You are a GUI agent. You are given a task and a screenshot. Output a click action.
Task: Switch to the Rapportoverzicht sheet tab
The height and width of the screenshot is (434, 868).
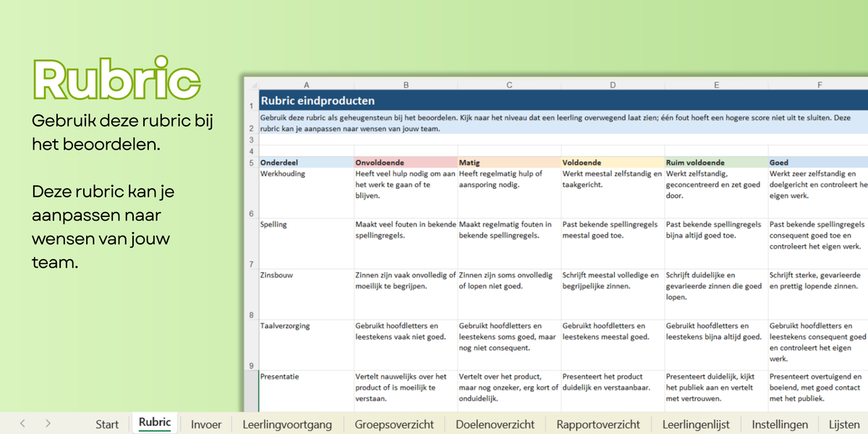pos(598,425)
